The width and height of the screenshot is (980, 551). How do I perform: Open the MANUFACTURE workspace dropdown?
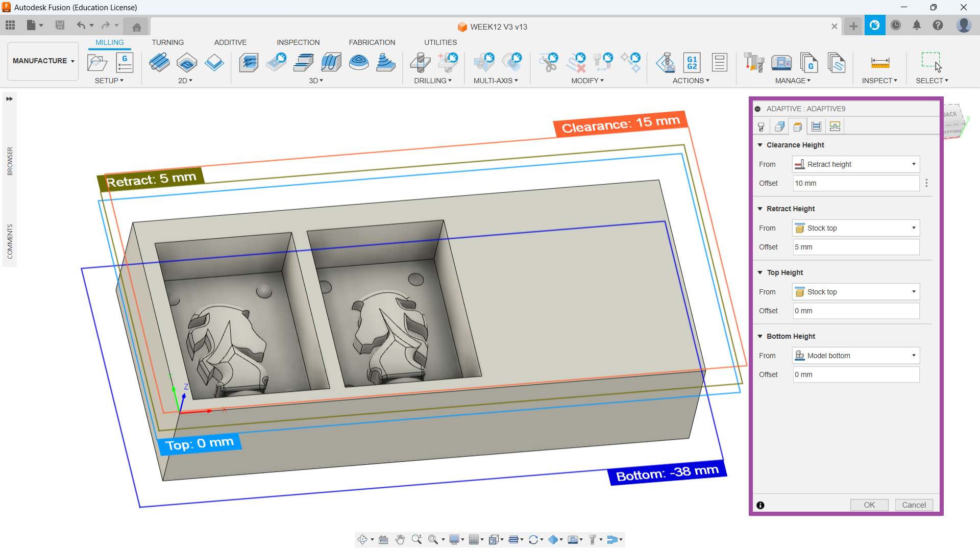tap(43, 61)
